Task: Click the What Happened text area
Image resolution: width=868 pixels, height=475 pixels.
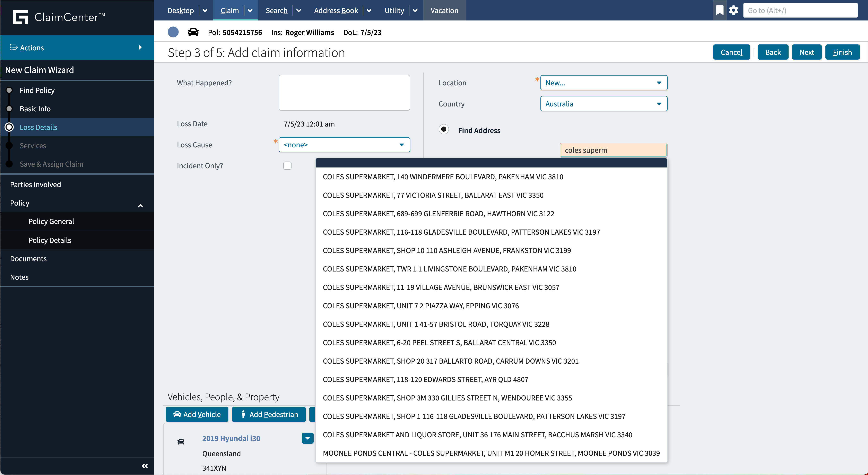Action: click(344, 93)
